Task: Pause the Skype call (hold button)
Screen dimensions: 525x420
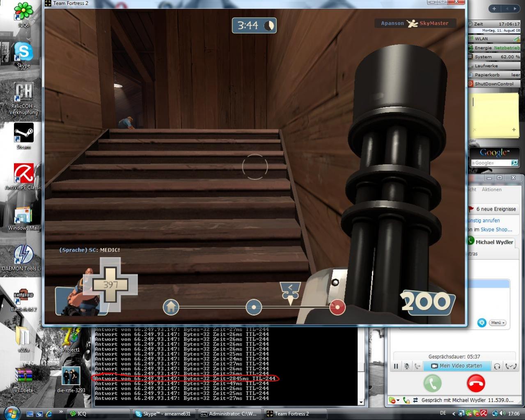Action: (x=396, y=366)
